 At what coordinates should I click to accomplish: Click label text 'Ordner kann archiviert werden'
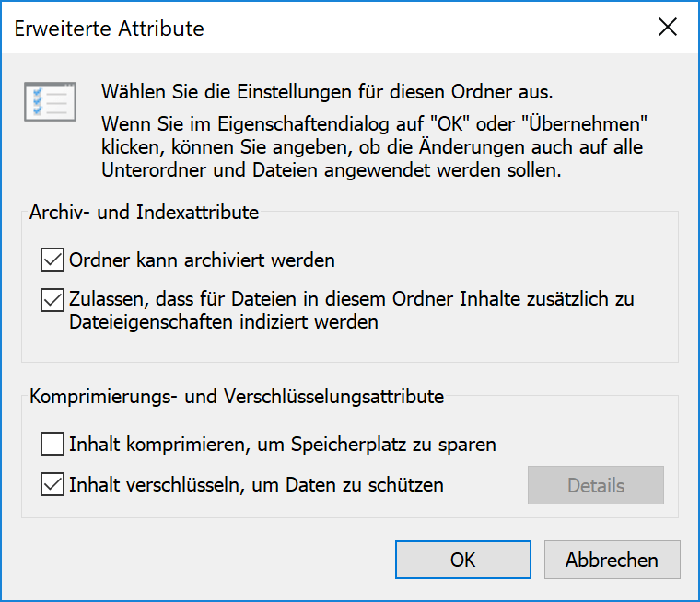pyautogui.click(x=202, y=260)
